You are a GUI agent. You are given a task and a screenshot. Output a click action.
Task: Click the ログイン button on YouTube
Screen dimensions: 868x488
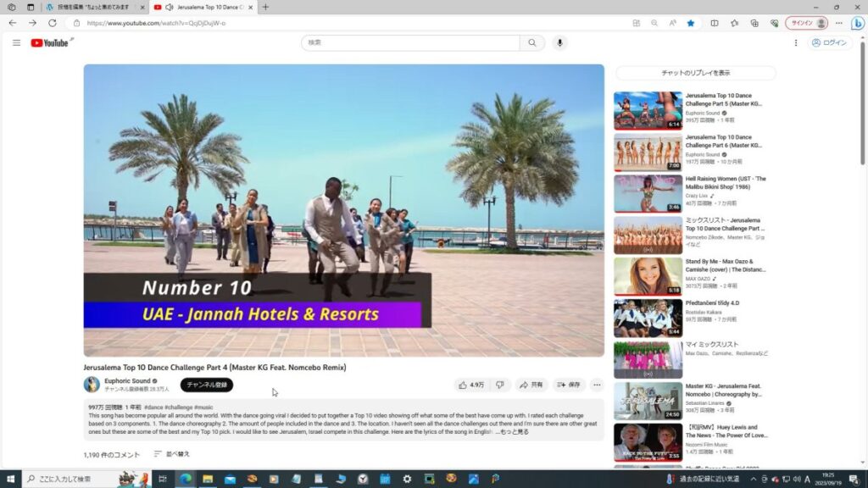coord(829,42)
